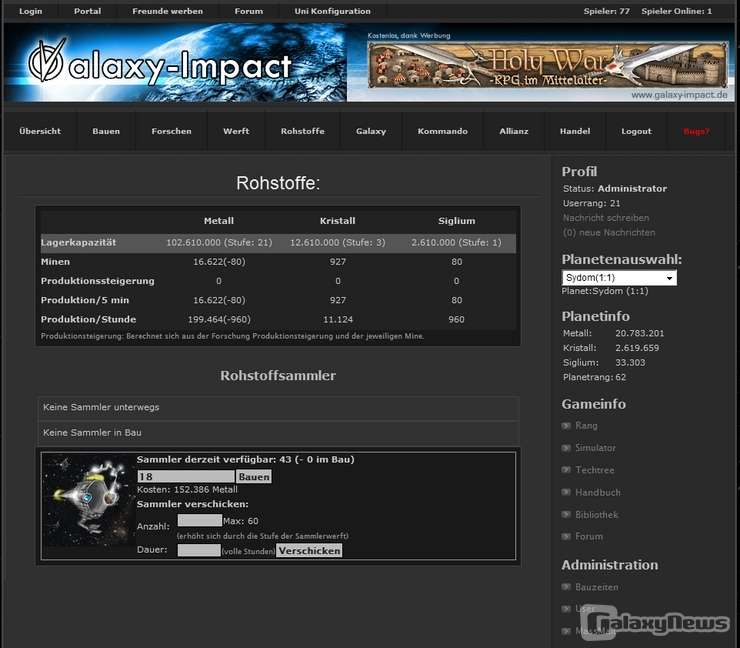The width and height of the screenshot is (740, 648).
Task: Open Uni Konfiguration
Action: click(x=333, y=11)
